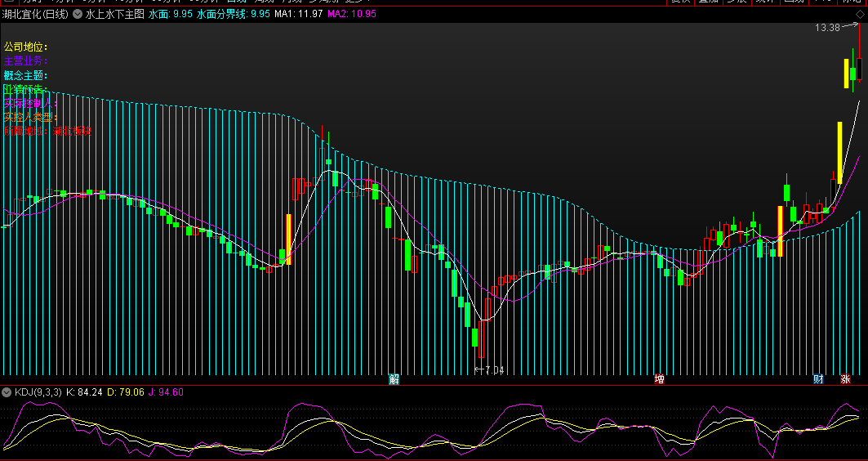Open the KDJ(9,3,3) indicator dropdown arrow
This screenshot has width=868, height=461.
pos(7,392)
